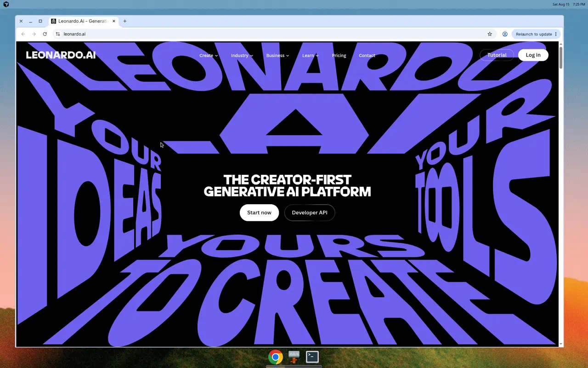
Task: Launch the middle dock application icon
Action: click(x=294, y=356)
